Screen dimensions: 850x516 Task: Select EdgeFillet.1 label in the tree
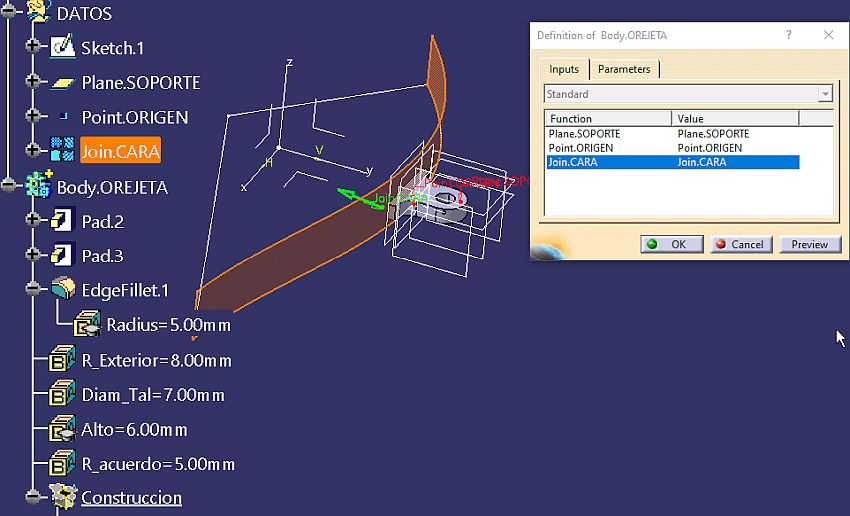click(x=125, y=291)
